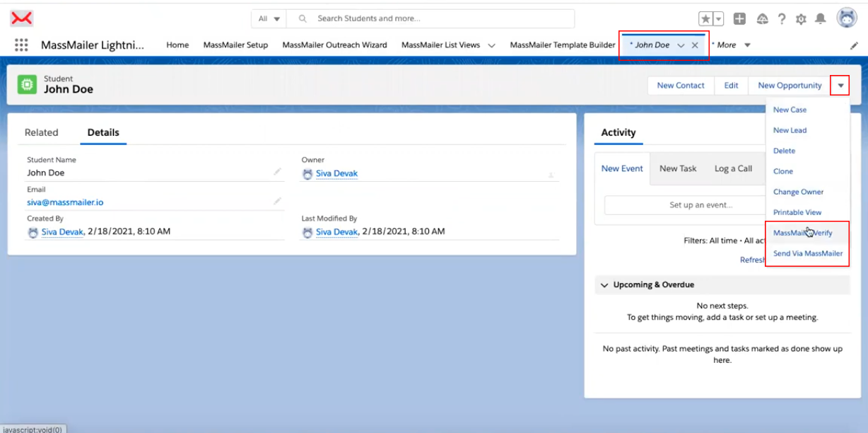Collapse the Upcoming & Overdue section

pos(604,285)
